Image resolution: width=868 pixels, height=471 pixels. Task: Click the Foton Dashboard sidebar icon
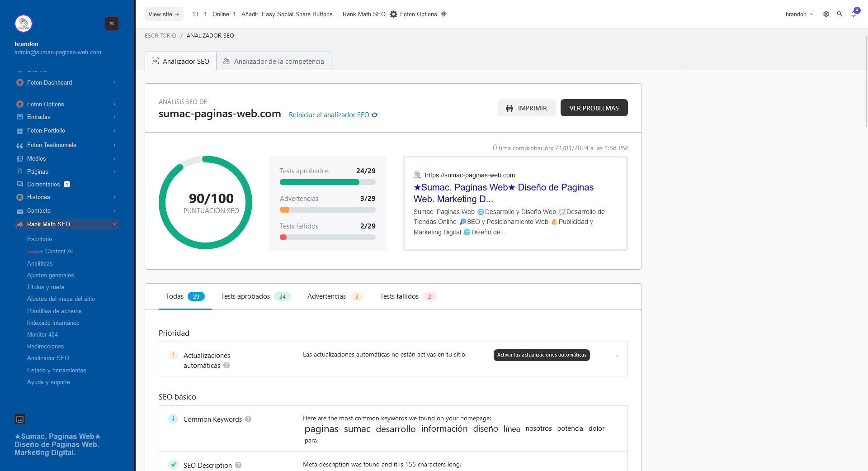[20, 82]
